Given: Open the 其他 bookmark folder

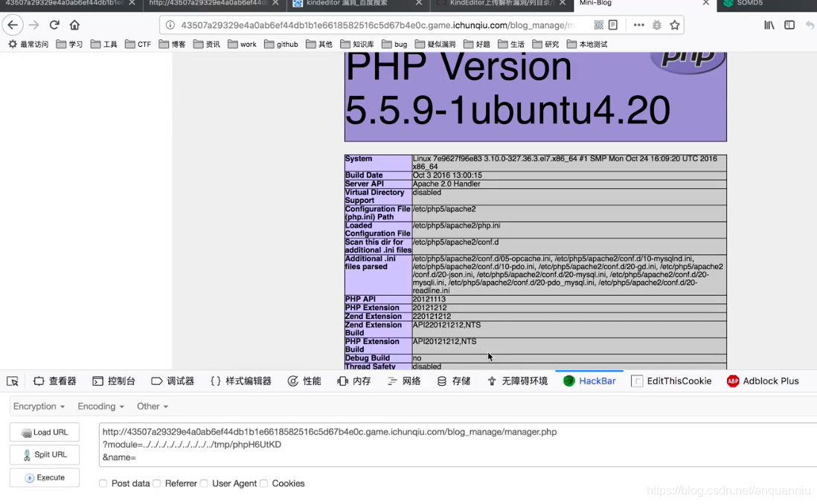Looking at the screenshot, I should [319, 45].
